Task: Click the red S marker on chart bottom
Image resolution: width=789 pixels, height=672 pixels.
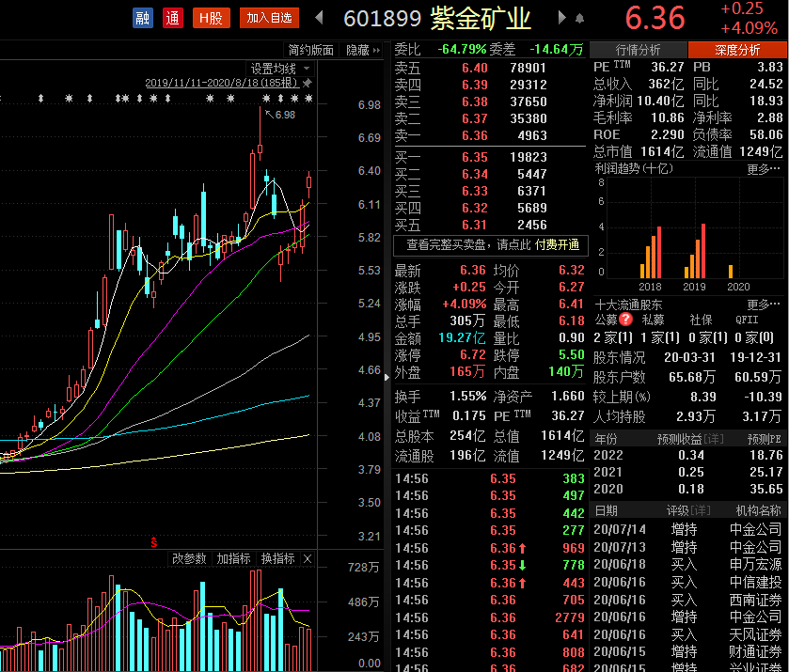Action: [154, 542]
